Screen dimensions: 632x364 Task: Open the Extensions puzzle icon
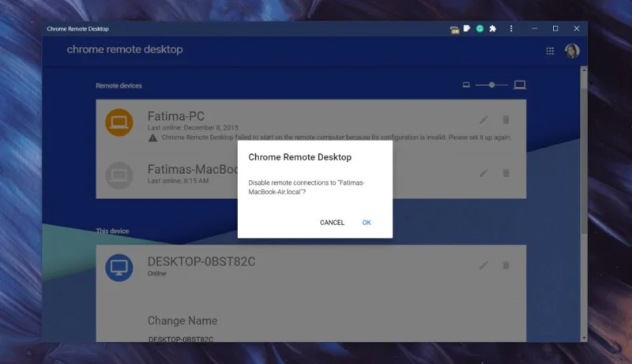pyautogui.click(x=492, y=28)
